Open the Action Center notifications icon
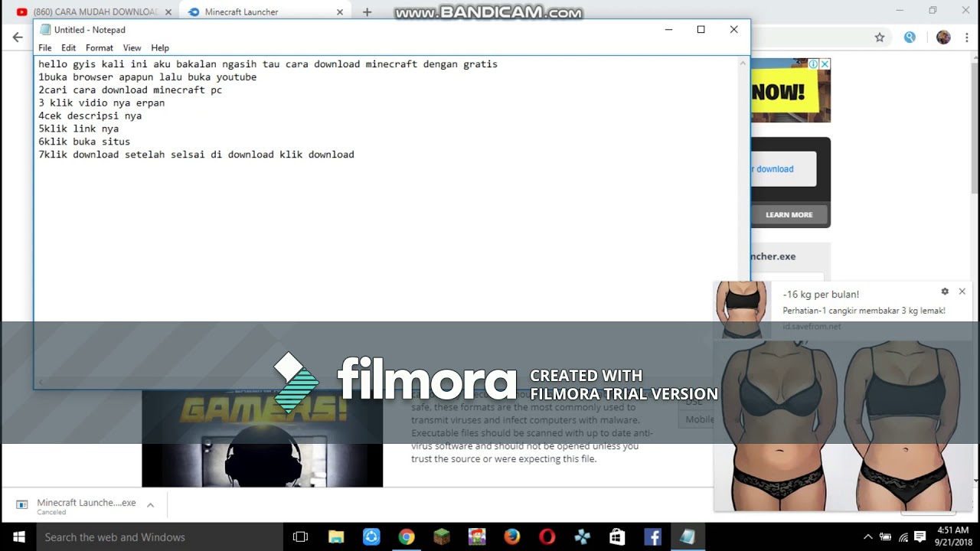The width and height of the screenshot is (980, 551). click(x=920, y=537)
